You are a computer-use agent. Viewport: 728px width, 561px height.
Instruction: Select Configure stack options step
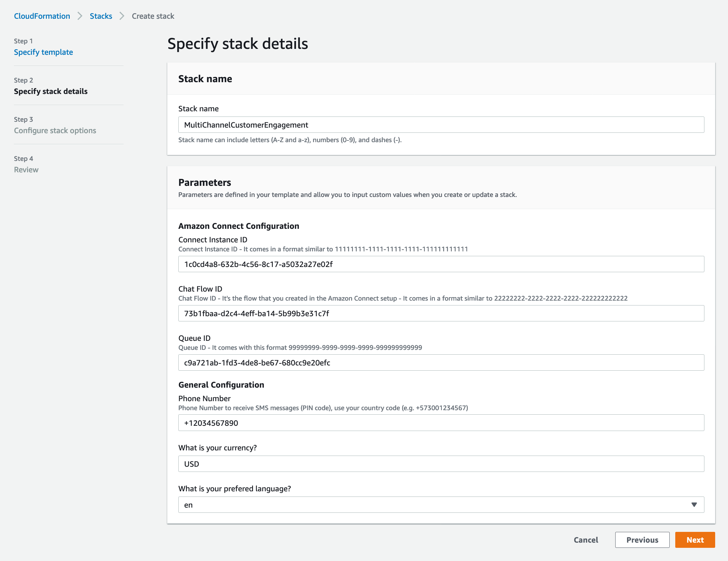coord(55,130)
